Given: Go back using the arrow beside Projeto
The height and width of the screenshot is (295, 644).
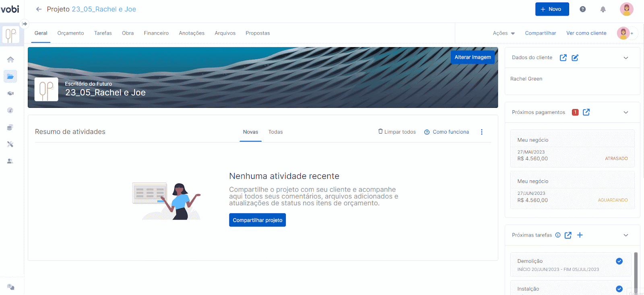Looking at the screenshot, I should click(x=39, y=9).
